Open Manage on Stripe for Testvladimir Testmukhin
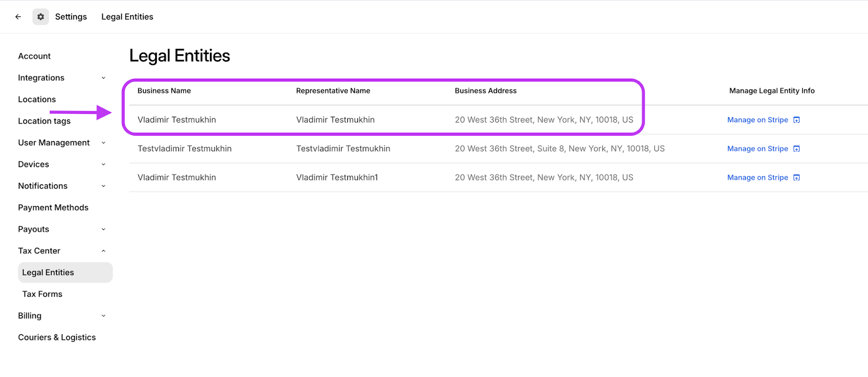Viewport: 868px width, 377px height. click(757, 149)
